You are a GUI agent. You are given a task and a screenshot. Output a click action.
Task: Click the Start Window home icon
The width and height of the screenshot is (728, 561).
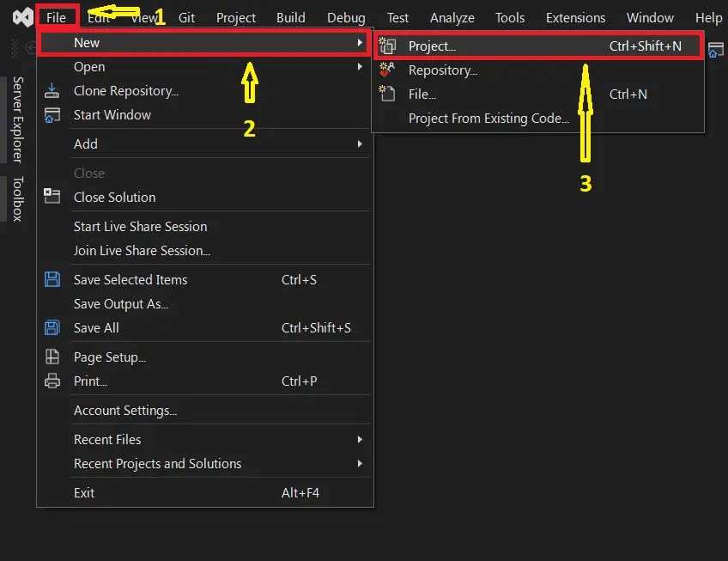[x=52, y=114]
